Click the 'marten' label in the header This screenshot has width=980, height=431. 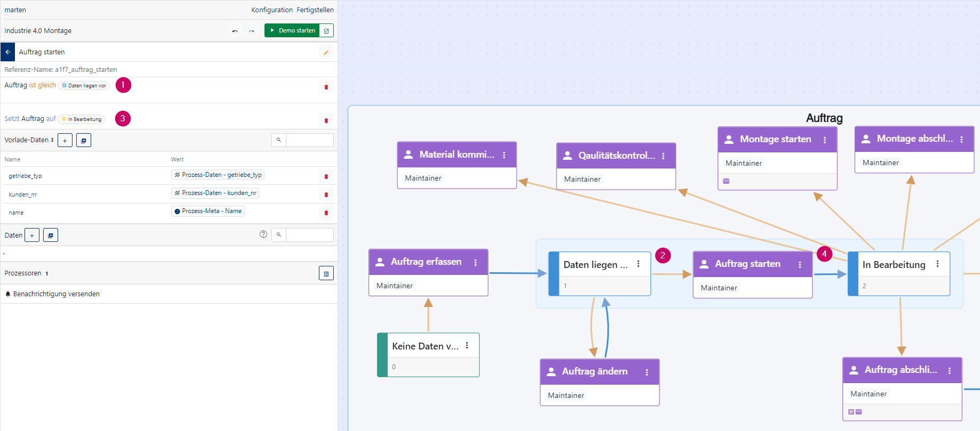click(15, 10)
